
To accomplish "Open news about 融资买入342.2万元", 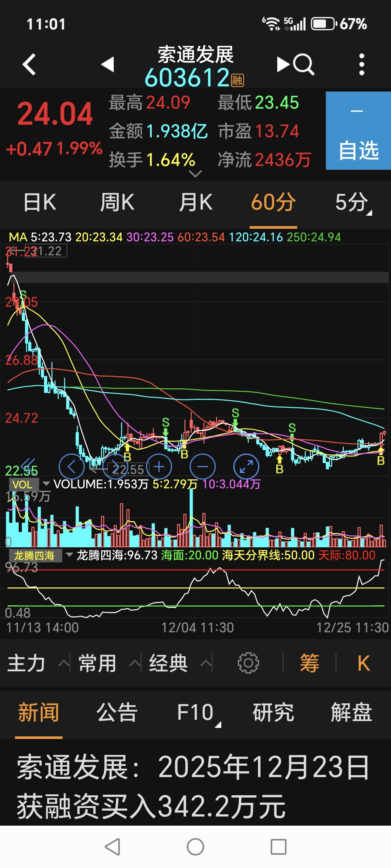I will click(x=194, y=787).
